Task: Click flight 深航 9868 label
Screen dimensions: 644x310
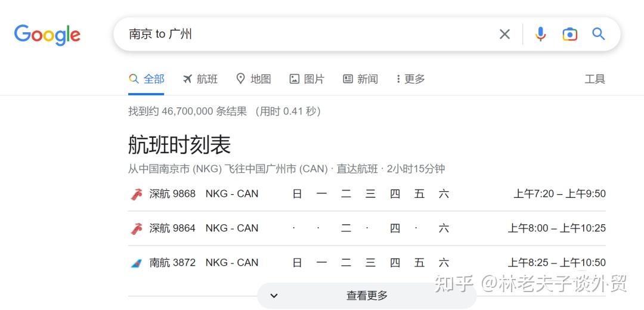Action: 172,194
